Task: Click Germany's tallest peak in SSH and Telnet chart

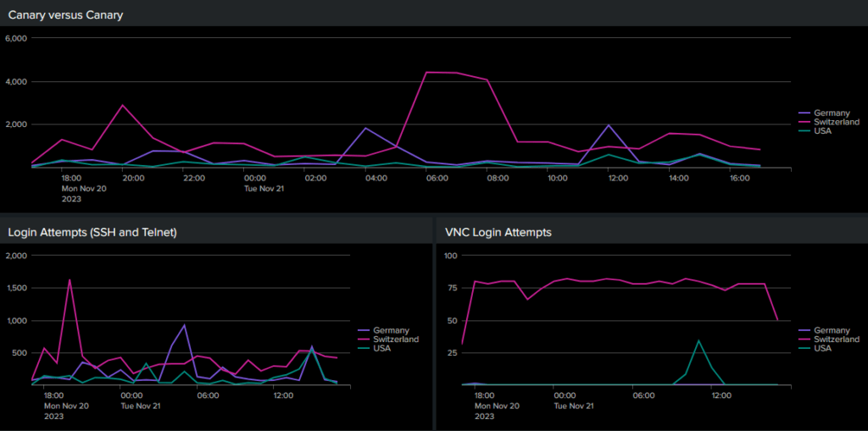Action: click(185, 325)
